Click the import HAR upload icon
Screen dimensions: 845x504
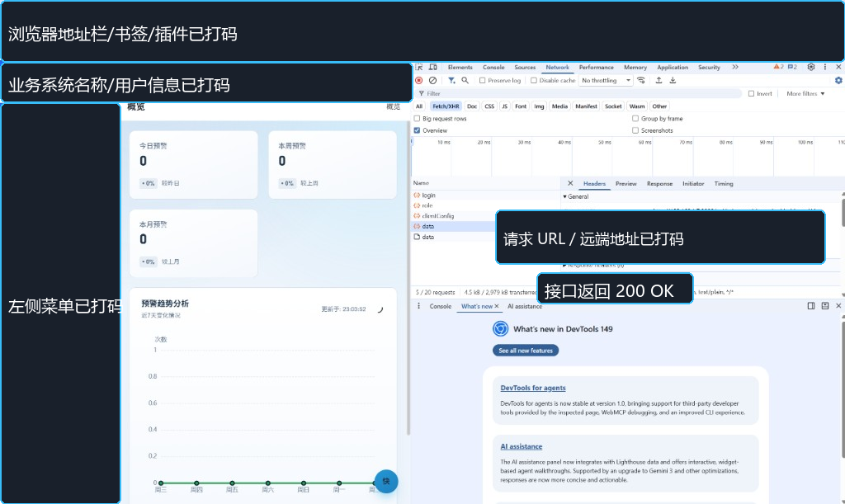click(x=659, y=80)
